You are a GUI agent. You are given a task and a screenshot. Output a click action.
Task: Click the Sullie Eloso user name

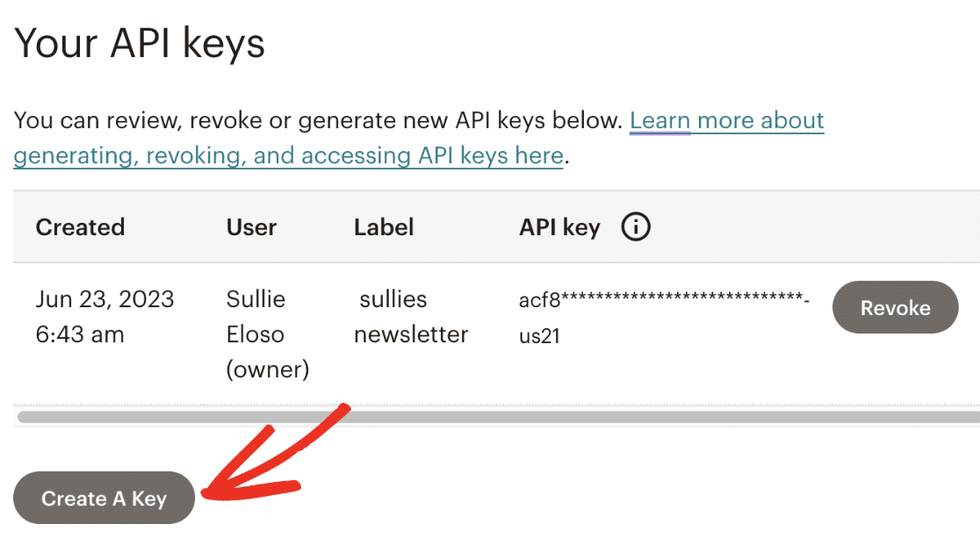point(256,316)
